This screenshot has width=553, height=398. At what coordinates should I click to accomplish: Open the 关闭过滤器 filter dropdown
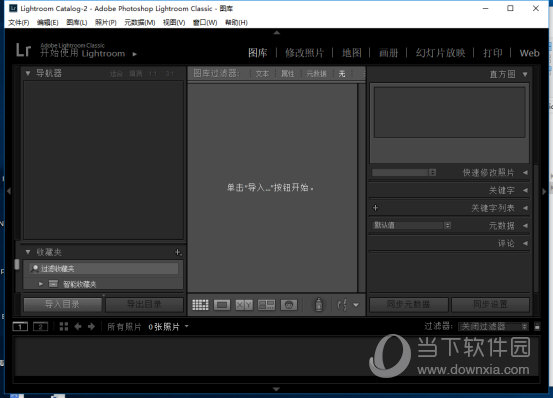pos(494,327)
